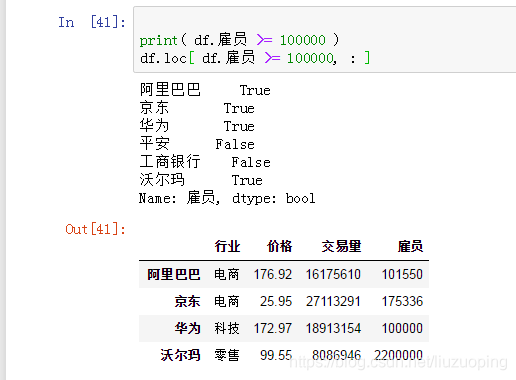Click the 阿里巴巴 row index in table
The height and width of the screenshot is (380, 516).
174,274
